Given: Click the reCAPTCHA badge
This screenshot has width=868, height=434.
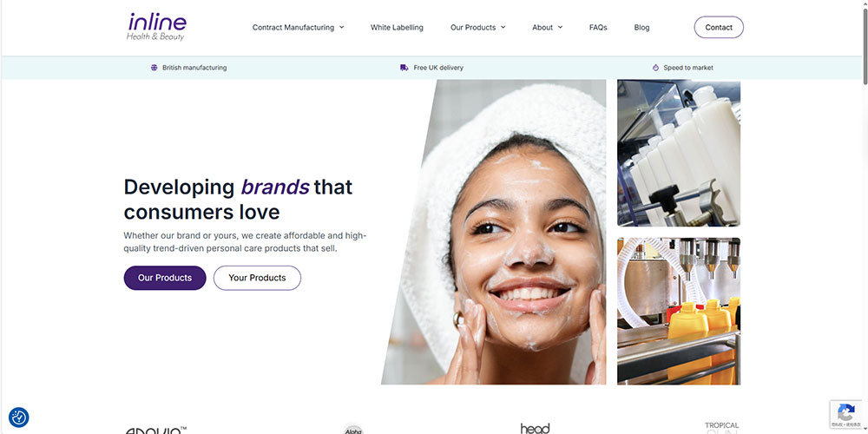Looking at the screenshot, I should (845, 414).
